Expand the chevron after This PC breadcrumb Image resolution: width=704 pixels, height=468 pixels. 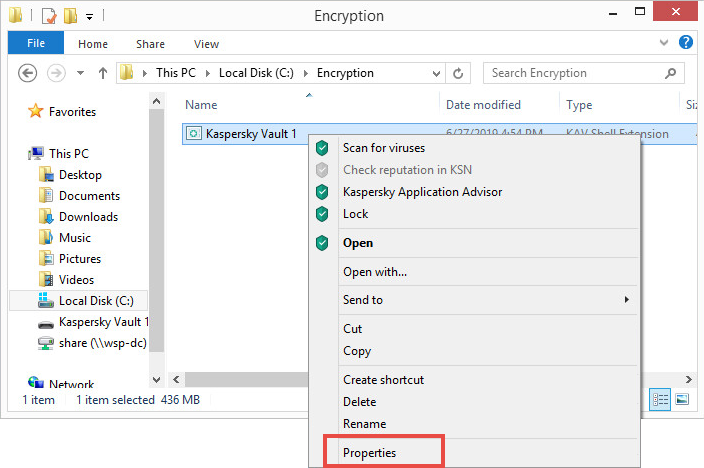[208, 73]
